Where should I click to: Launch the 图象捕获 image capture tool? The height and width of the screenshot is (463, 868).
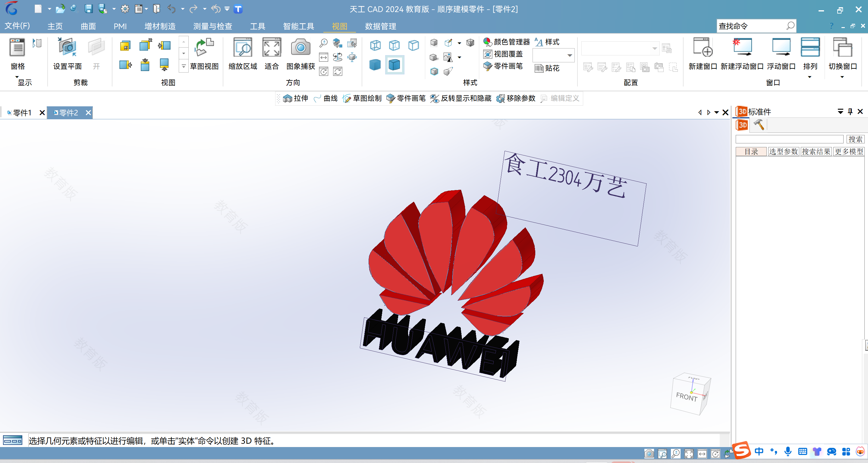[300, 54]
